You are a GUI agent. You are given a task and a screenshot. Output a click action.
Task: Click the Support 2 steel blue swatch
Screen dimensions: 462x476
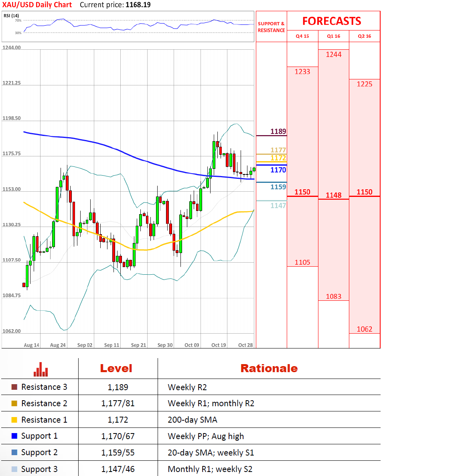click(14, 452)
